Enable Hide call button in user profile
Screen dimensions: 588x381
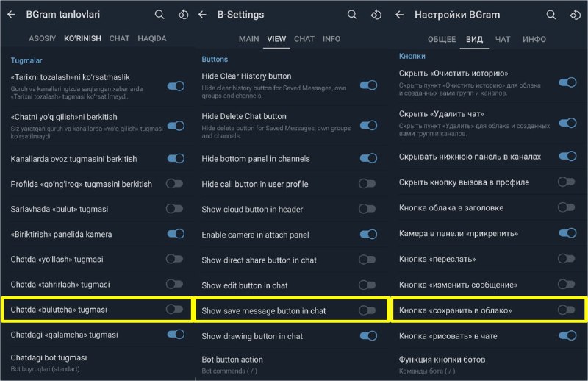[367, 184]
